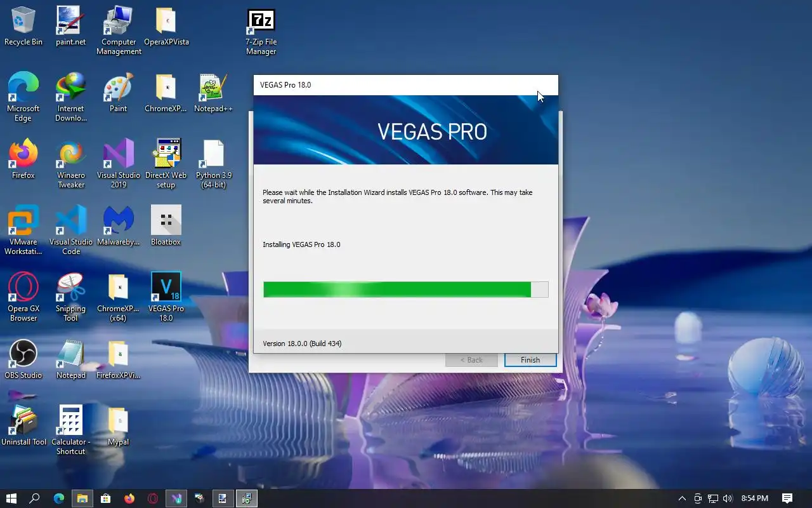Select the Mypal folder on desktop
The image size is (812, 508).
(x=119, y=426)
